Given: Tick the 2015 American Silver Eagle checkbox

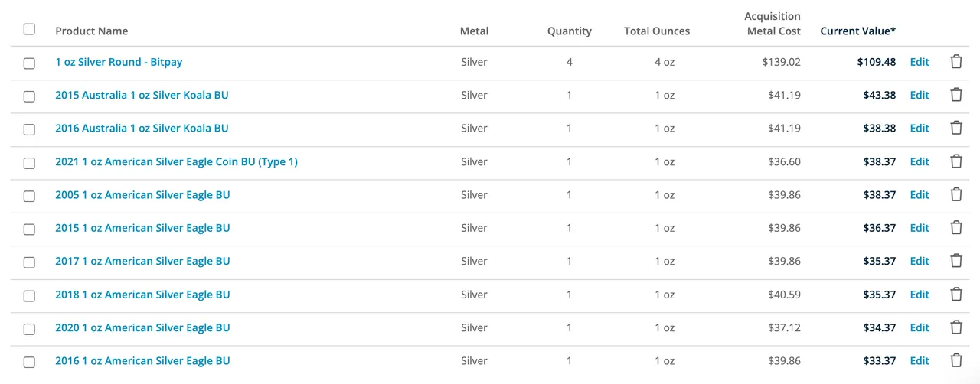Looking at the screenshot, I should 29,229.
